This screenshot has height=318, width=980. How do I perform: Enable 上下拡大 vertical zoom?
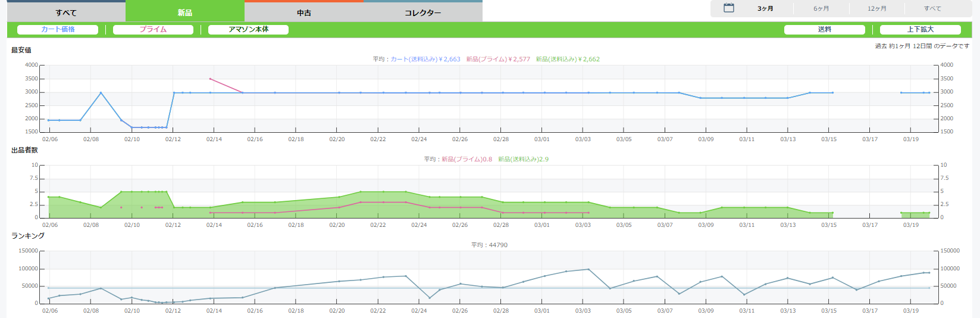920,29
